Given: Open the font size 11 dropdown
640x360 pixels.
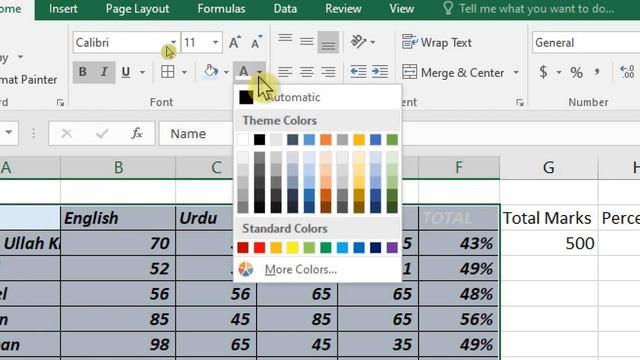Looking at the screenshot, I should coord(215,42).
